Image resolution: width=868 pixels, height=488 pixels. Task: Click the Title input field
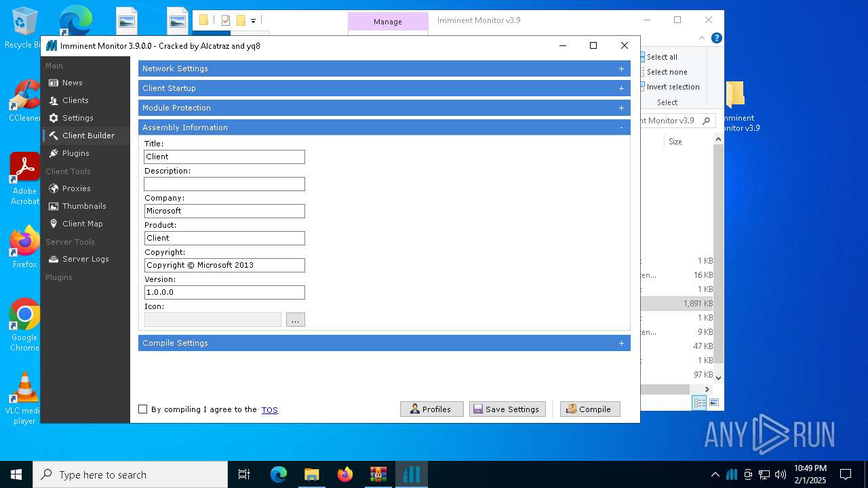(x=224, y=157)
